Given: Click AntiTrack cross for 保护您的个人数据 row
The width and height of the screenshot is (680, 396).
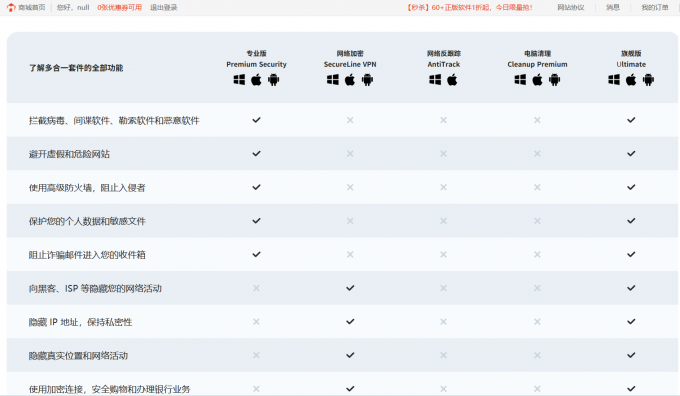Looking at the screenshot, I should pos(443,221).
